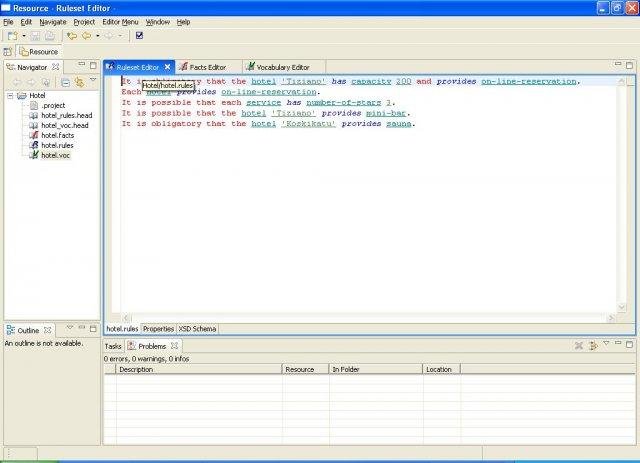The image size is (640, 463).
Task: Click the Open Perspective icon
Action: [7, 52]
